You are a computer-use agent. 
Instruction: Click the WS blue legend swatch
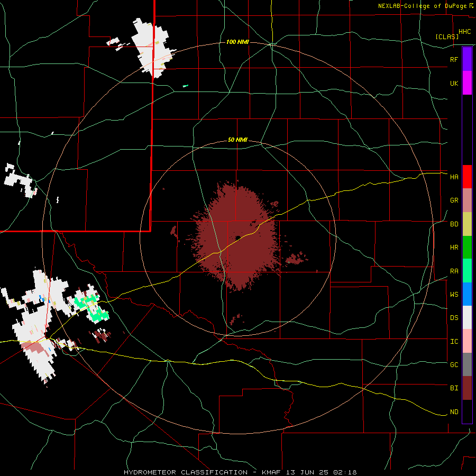click(x=467, y=294)
